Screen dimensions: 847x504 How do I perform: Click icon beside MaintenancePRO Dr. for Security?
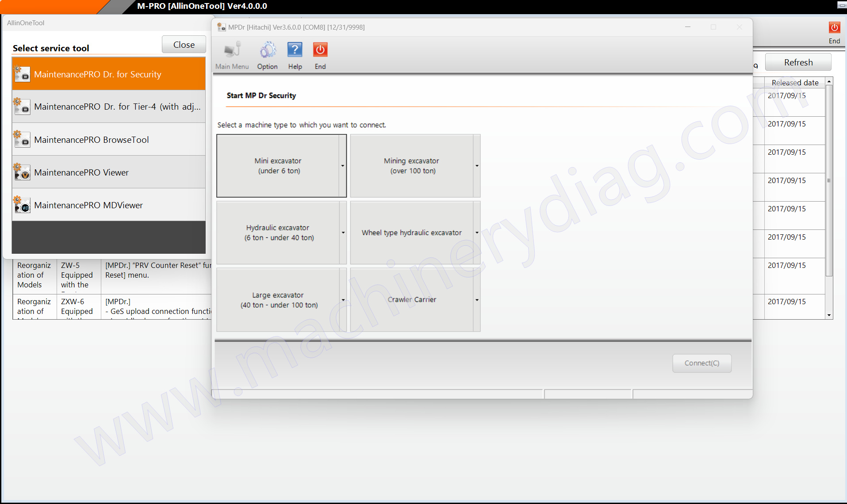22,74
